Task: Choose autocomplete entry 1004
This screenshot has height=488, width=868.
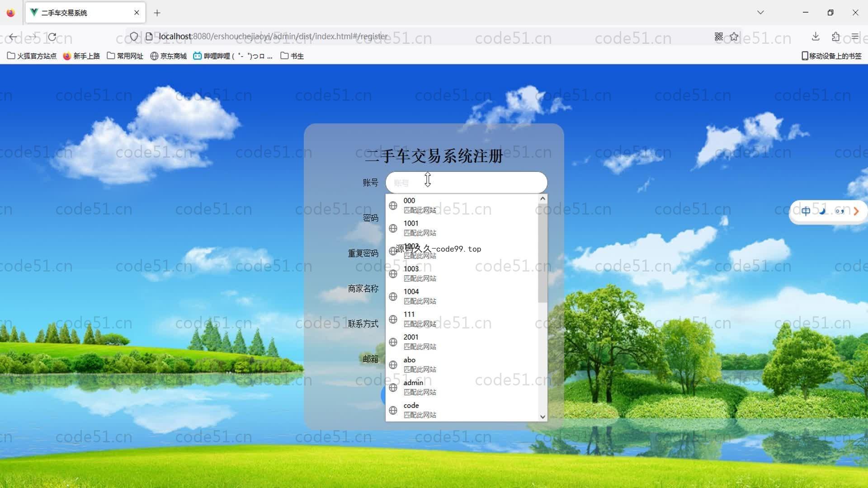Action: tap(462, 296)
